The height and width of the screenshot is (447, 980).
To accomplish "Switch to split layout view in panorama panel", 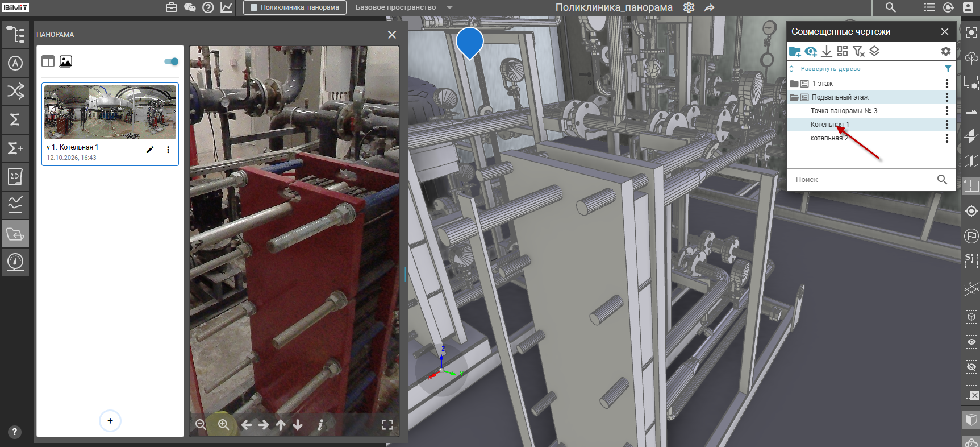I will coord(48,61).
